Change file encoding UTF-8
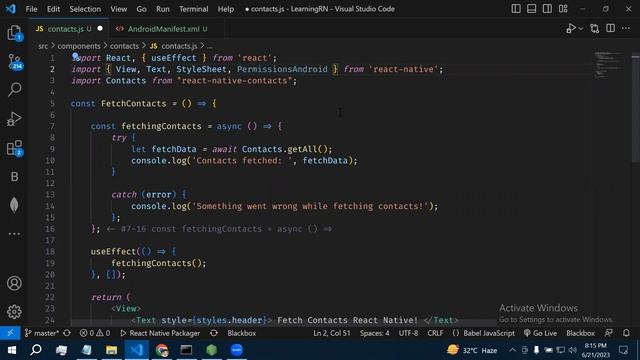The height and width of the screenshot is (360, 640). coord(408,333)
